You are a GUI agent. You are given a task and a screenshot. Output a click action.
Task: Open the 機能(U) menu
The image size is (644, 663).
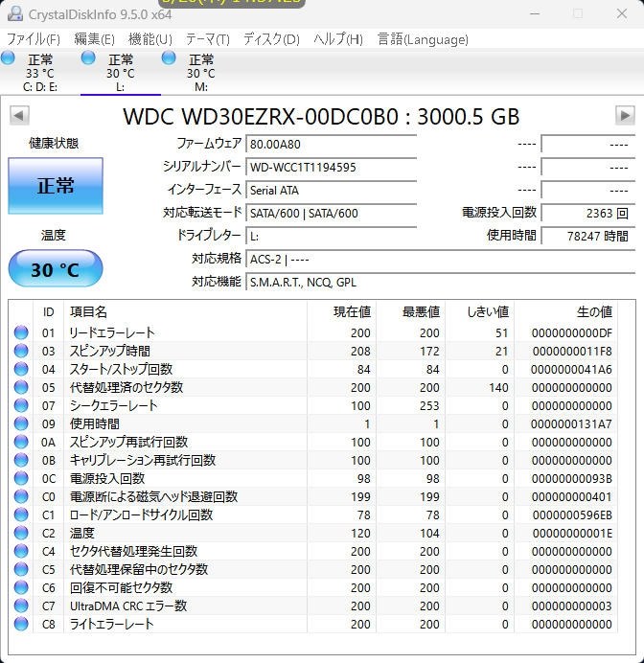150,39
